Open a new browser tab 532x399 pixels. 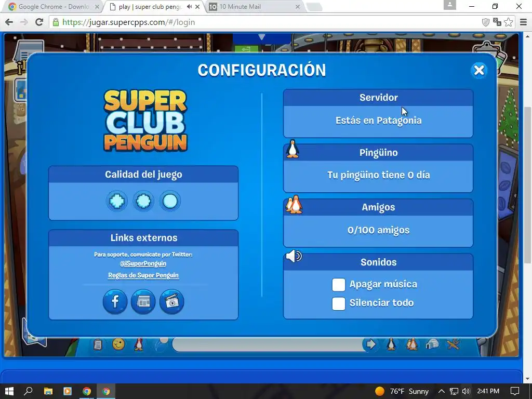point(314,7)
